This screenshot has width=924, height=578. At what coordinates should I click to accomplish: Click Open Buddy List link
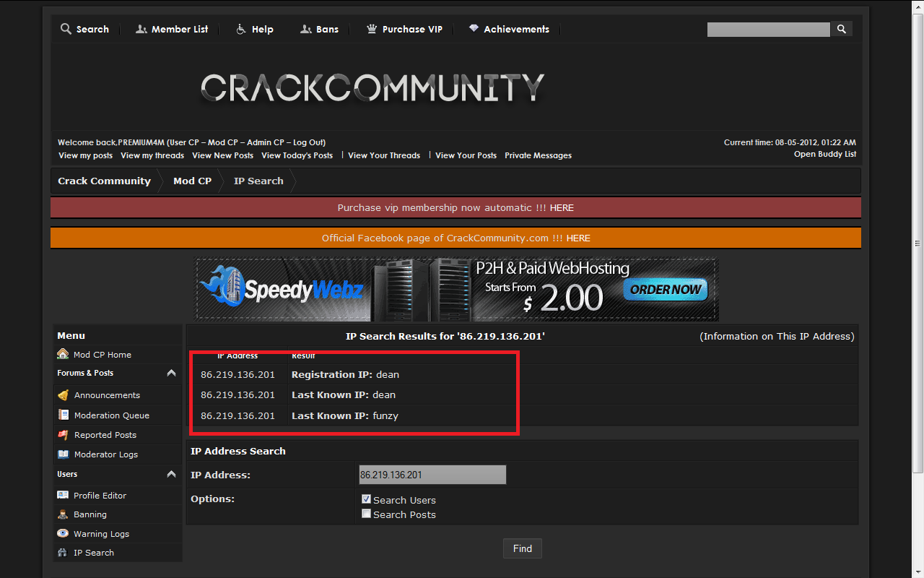click(825, 154)
